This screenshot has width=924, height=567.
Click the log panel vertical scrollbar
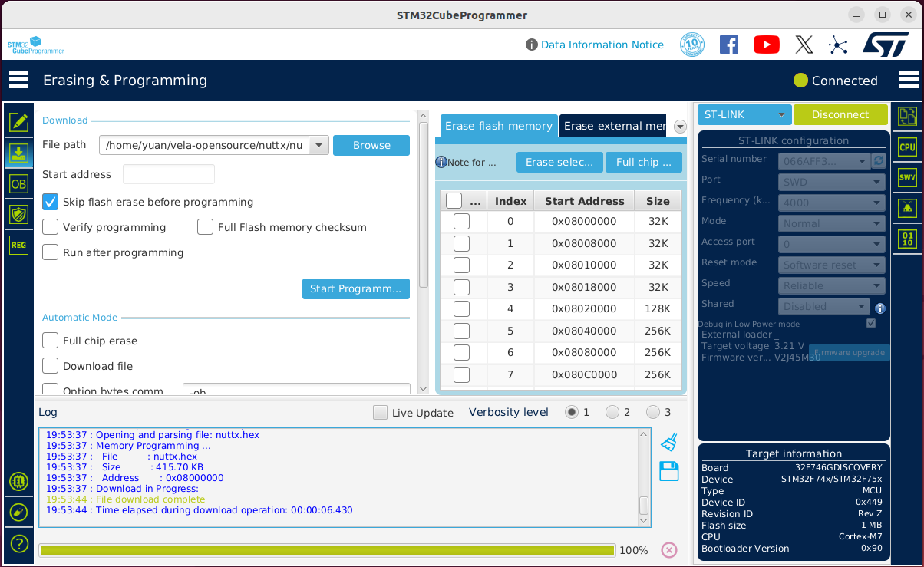[644, 478]
